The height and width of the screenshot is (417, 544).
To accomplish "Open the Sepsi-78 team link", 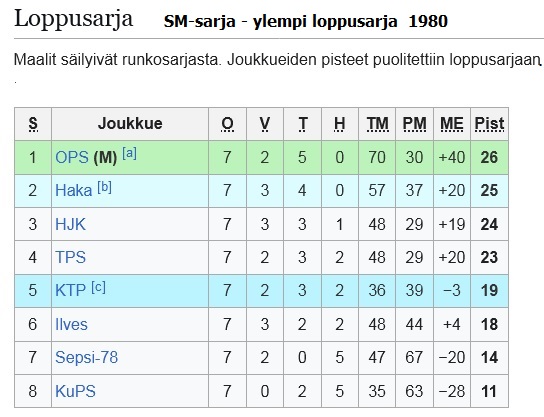I will (86, 357).
